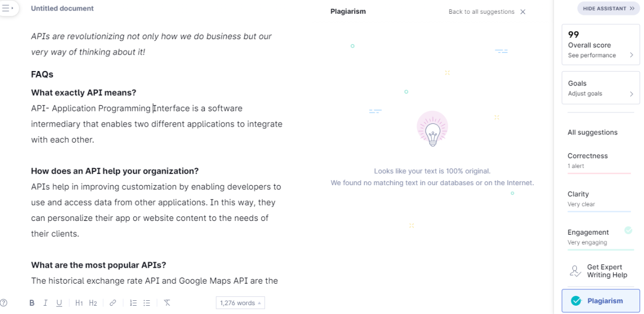
Task: Apply Heading 1 style
Action: tap(79, 303)
